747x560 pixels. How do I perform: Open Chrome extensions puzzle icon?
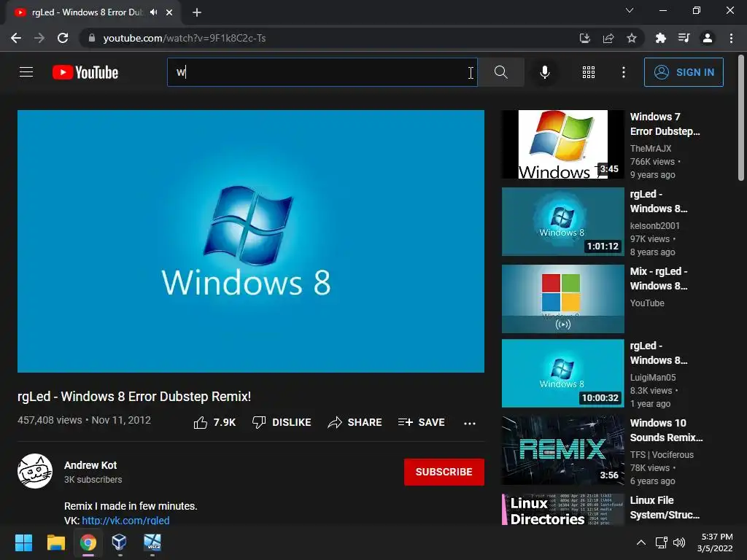pyautogui.click(x=660, y=38)
